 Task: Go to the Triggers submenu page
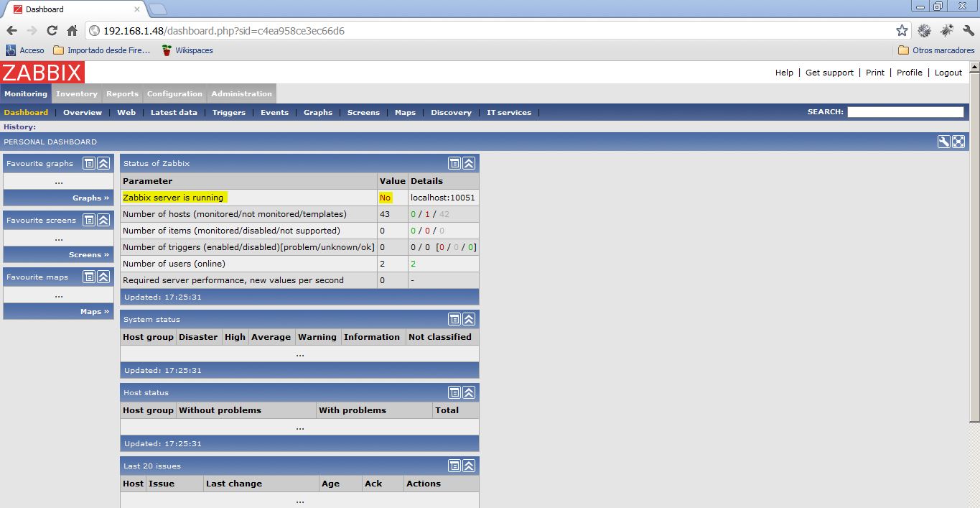tap(228, 112)
